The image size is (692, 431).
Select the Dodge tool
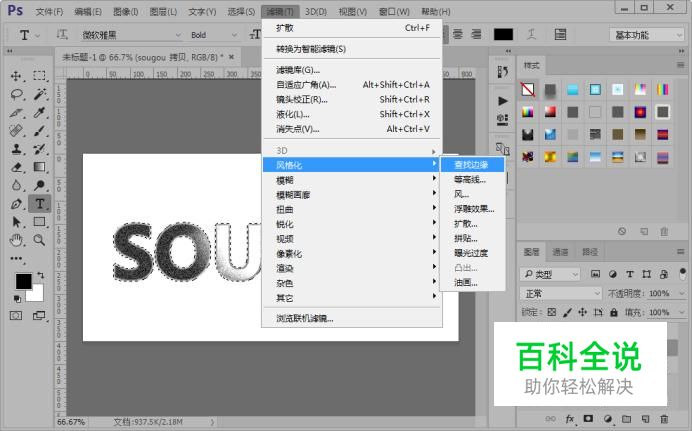[x=39, y=185]
